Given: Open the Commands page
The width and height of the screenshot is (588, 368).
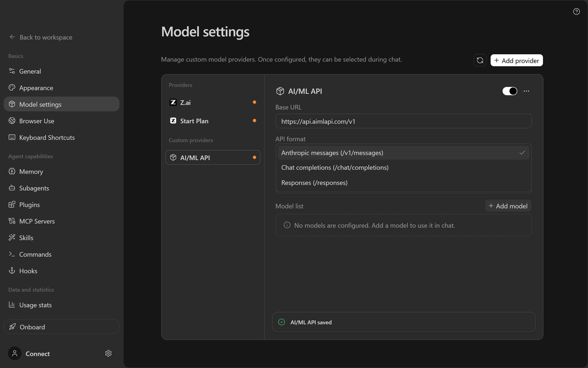Looking at the screenshot, I should tap(62, 254).
